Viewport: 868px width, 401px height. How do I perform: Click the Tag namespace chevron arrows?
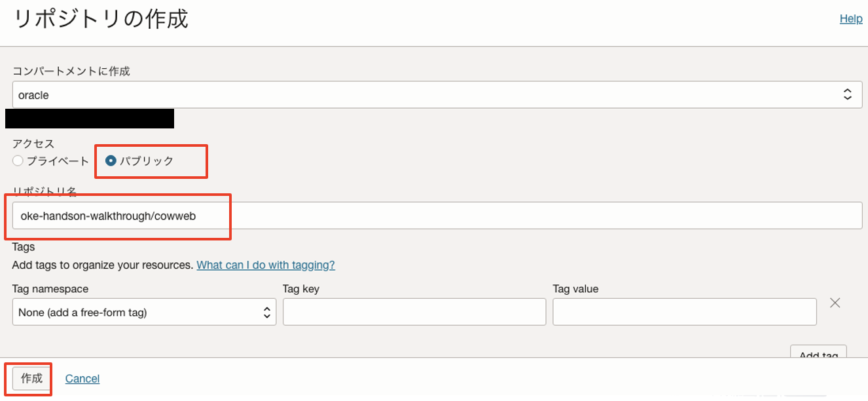click(x=266, y=313)
